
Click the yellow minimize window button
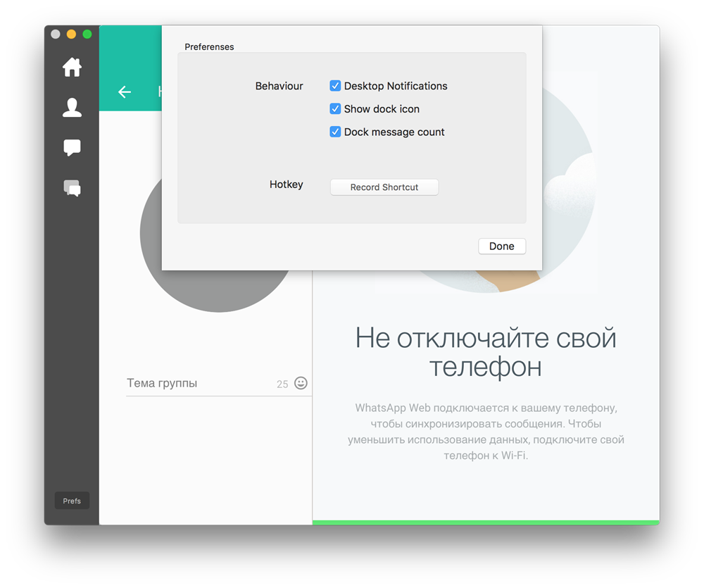71,34
